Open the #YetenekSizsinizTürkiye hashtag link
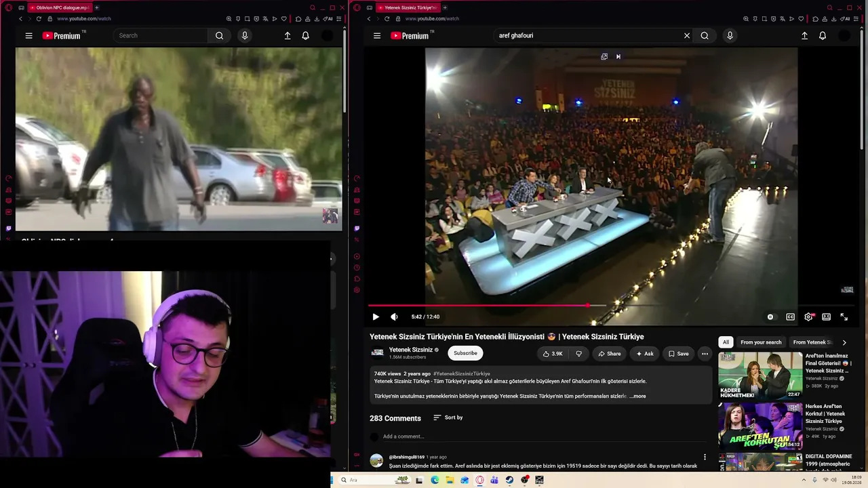 tap(462, 373)
